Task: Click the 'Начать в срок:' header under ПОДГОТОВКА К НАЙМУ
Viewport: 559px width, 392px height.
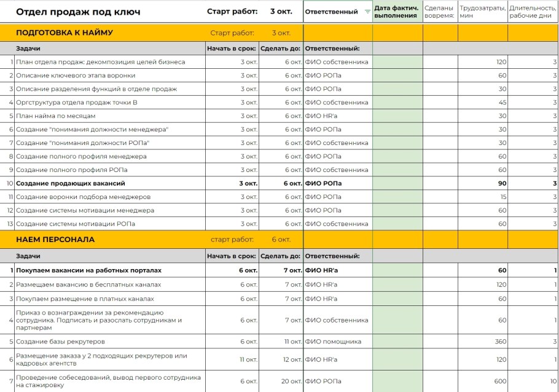Action: click(231, 49)
